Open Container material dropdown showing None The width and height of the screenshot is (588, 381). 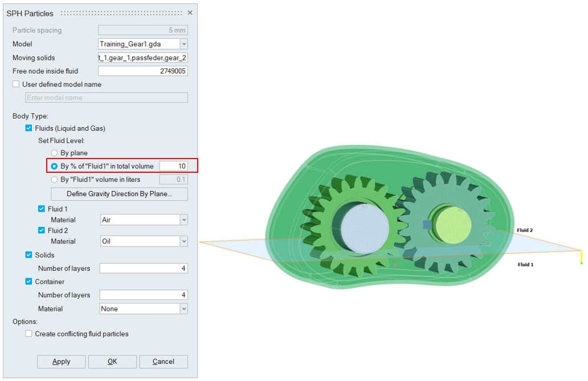coord(183,309)
